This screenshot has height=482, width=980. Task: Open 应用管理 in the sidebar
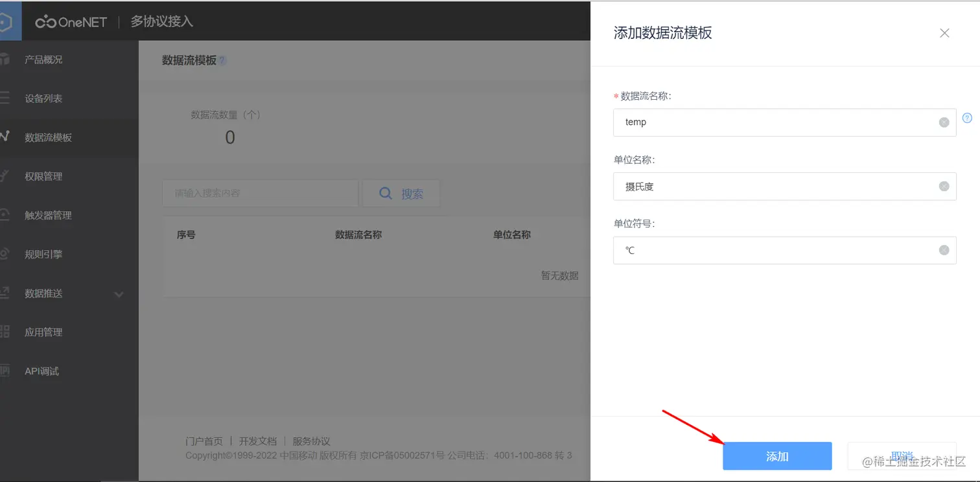click(x=43, y=332)
